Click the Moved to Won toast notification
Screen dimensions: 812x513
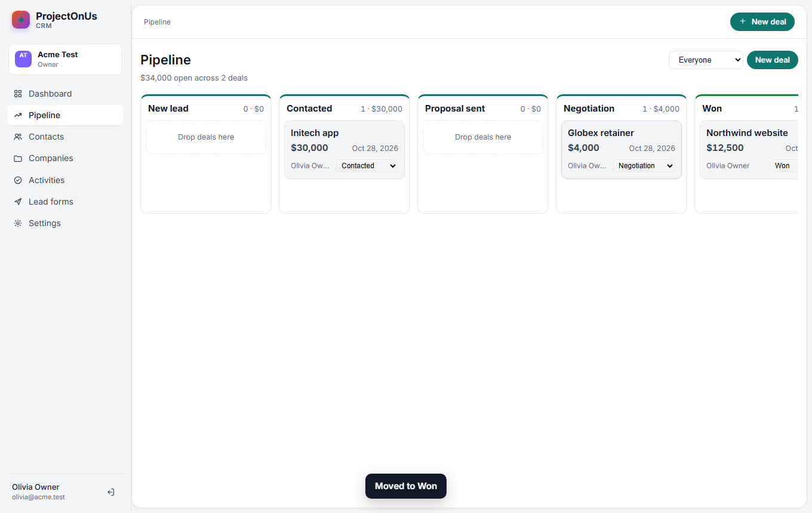[x=406, y=486]
